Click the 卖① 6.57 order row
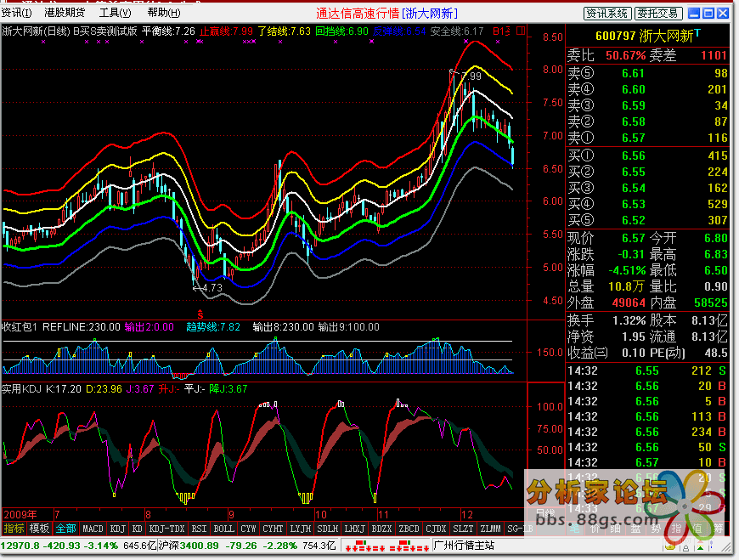The width and height of the screenshot is (739, 560). click(647, 139)
